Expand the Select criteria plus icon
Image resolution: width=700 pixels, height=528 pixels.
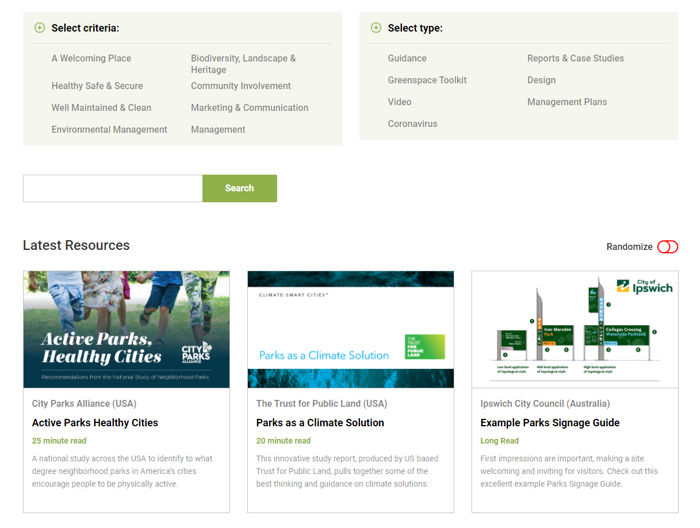pyautogui.click(x=39, y=28)
